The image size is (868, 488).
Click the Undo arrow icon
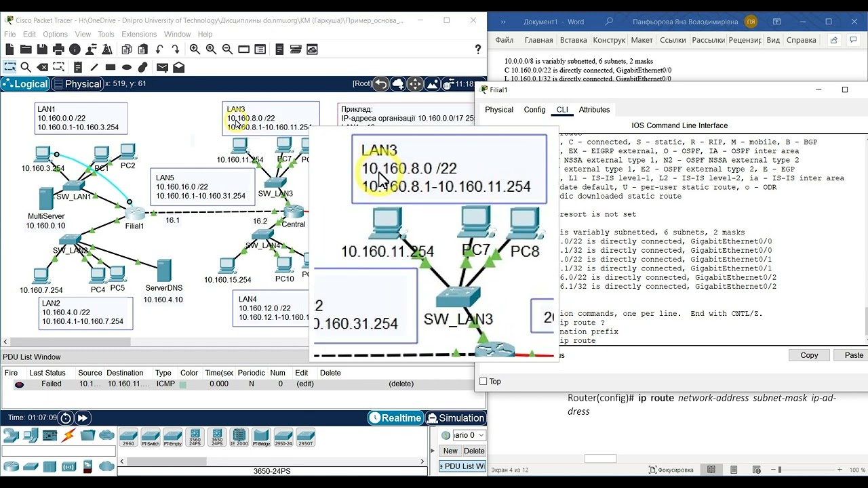pyautogui.click(x=159, y=49)
